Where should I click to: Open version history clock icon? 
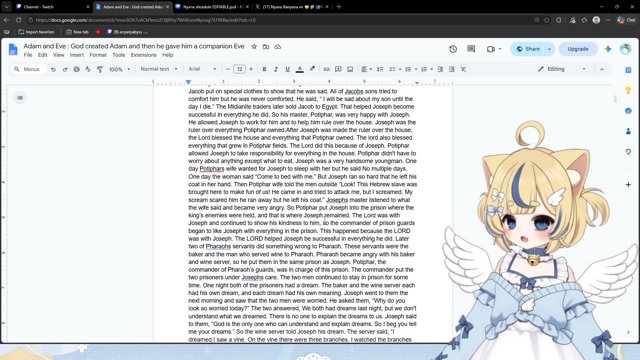pyautogui.click(x=453, y=49)
